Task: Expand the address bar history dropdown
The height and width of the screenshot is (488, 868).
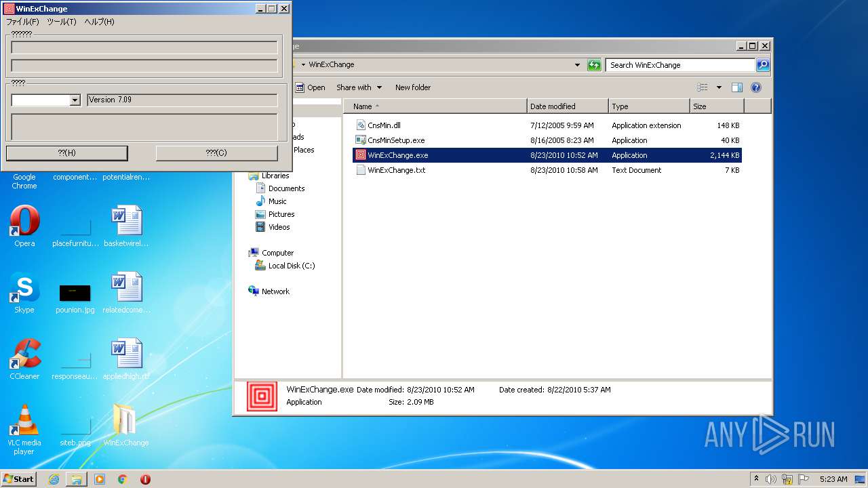Action: coord(577,65)
